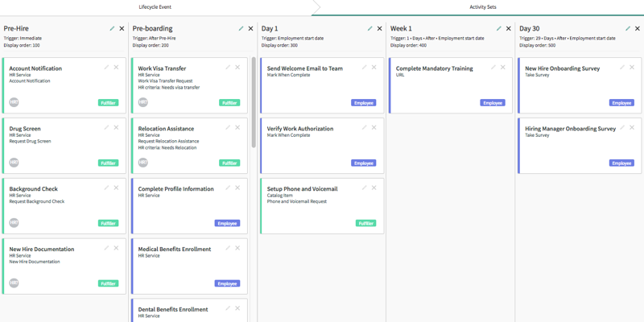Go to the Lifecycle Event step
Image resolution: width=644 pixels, height=322 pixels.
tap(155, 7)
